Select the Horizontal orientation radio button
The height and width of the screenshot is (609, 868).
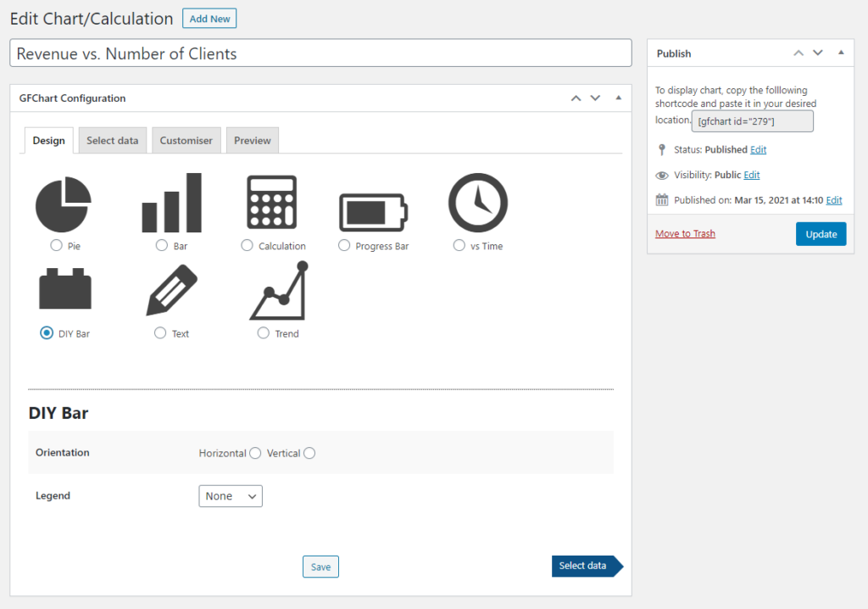(x=255, y=453)
